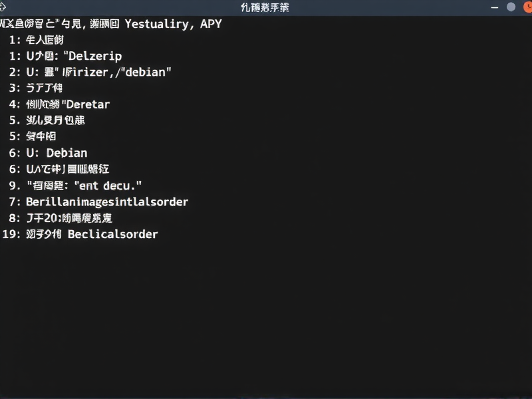Select the "Berillanimagesintlalsorder" entry

107,201
